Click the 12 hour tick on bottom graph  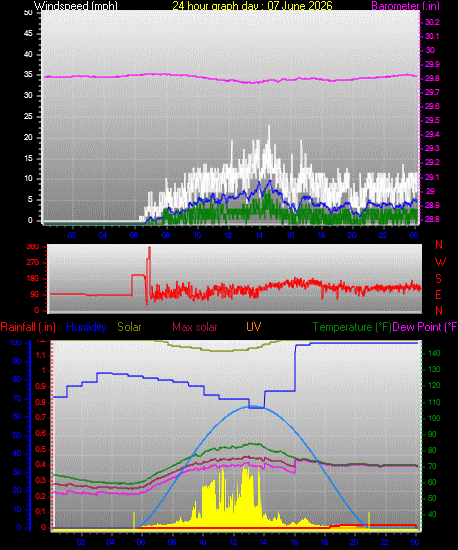pyautogui.click(x=233, y=542)
